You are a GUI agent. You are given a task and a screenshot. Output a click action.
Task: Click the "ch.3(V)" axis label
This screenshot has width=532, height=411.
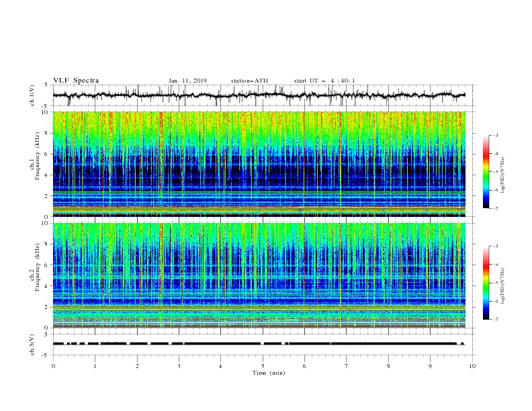tap(32, 345)
